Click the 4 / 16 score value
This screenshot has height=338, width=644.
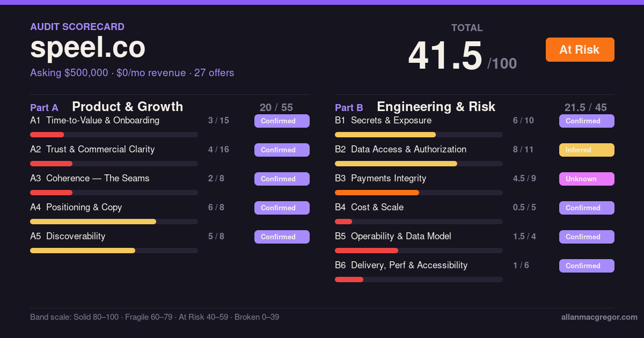(218, 150)
